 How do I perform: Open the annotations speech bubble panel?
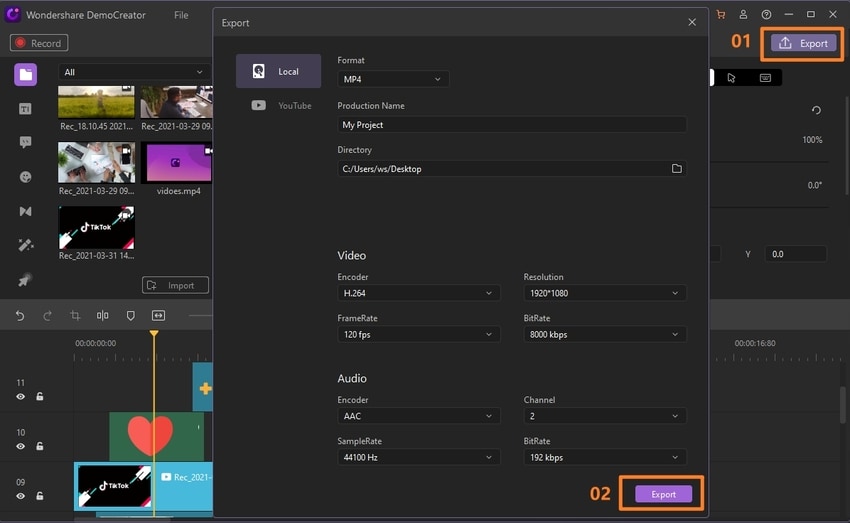point(25,143)
